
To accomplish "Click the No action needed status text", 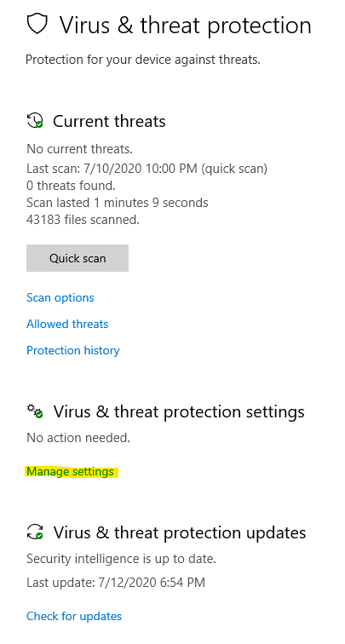I will [78, 438].
